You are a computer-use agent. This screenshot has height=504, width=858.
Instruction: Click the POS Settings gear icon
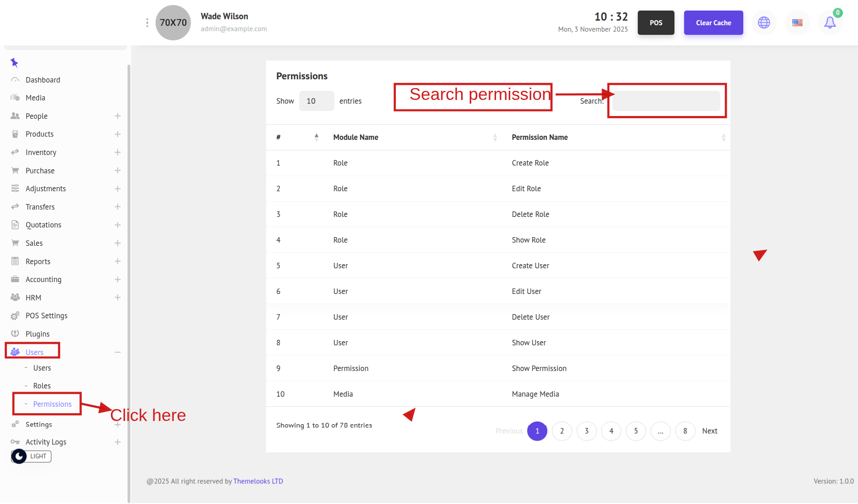[x=15, y=316]
